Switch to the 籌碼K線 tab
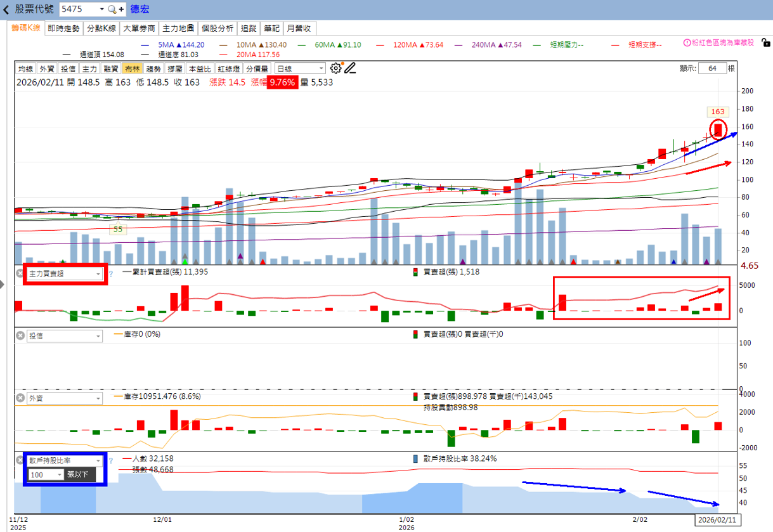 (27, 28)
